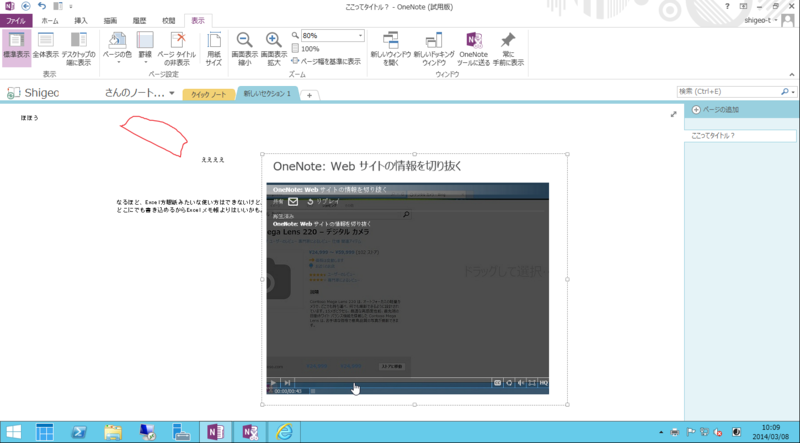
Task: Click the 検索 (Ctrl+E) search box
Action: pos(729,92)
